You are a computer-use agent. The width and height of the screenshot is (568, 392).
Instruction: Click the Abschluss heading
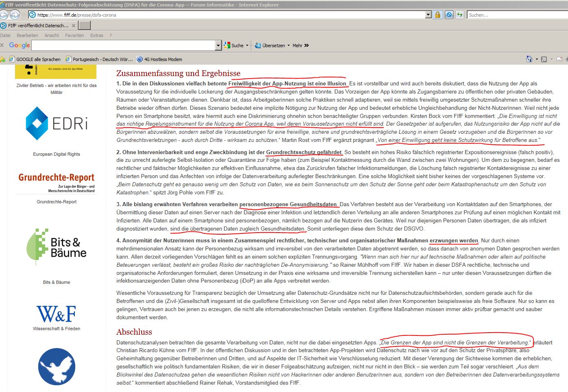(x=134, y=332)
